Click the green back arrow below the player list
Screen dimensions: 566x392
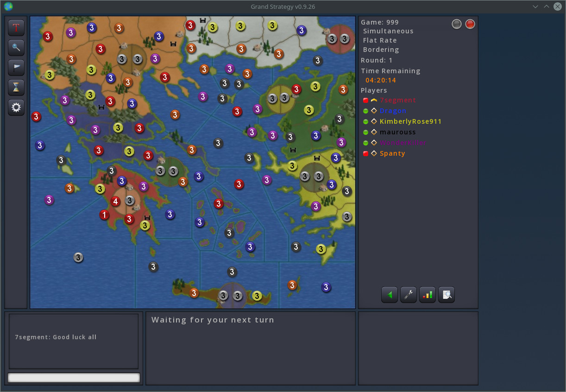tap(389, 295)
